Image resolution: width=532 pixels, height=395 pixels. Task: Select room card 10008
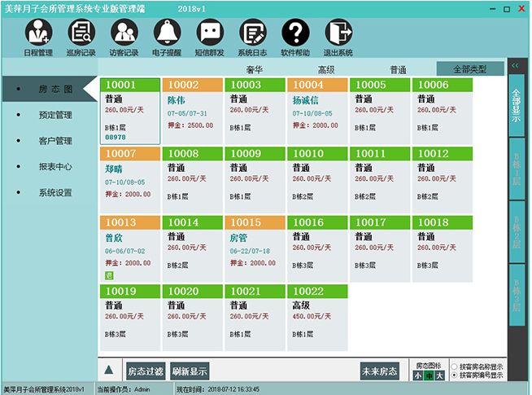point(193,180)
